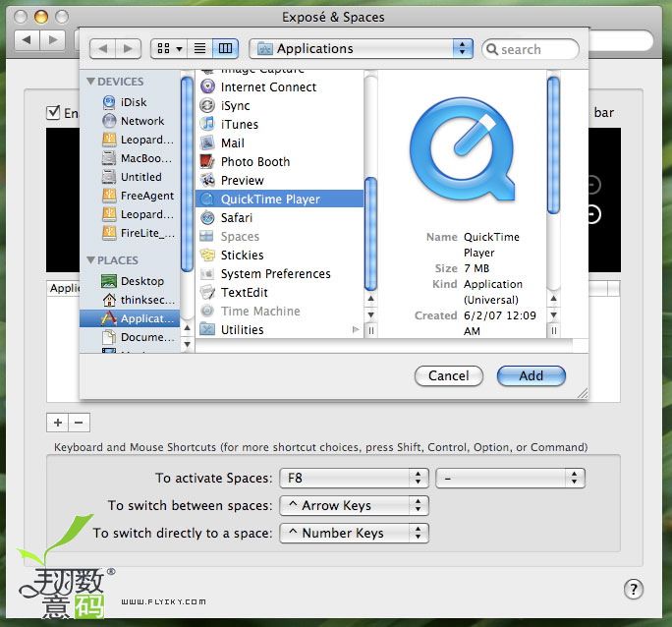
Task: Select QuickTime Player in list
Action: 279,199
